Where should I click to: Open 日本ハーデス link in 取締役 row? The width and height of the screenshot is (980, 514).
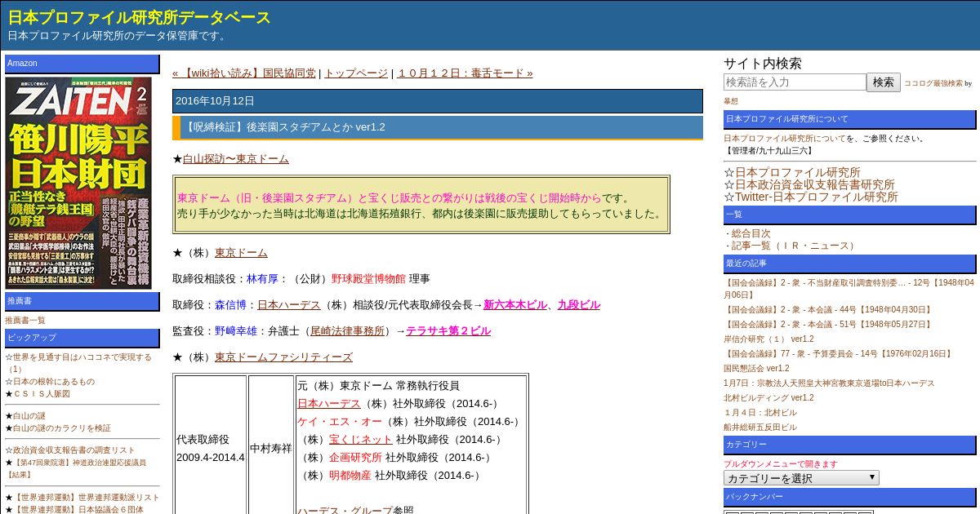click(289, 304)
